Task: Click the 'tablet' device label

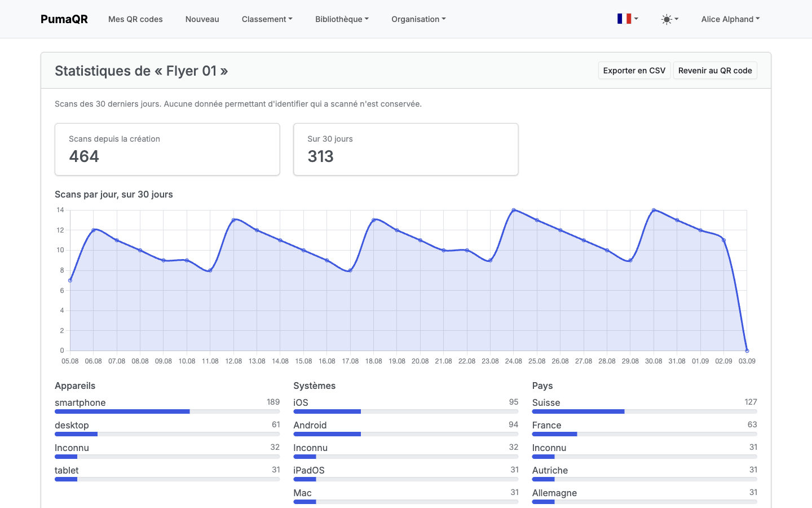Action: 67,470
